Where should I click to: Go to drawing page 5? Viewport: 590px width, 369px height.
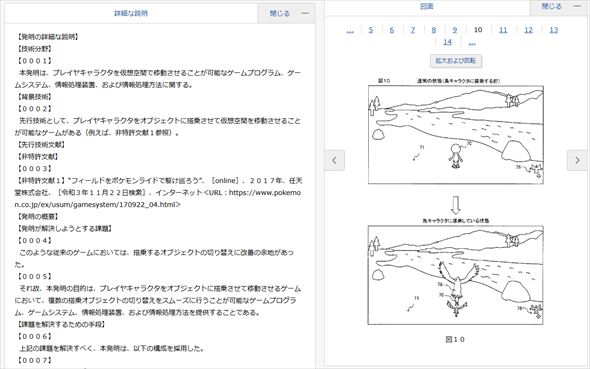tap(371, 30)
